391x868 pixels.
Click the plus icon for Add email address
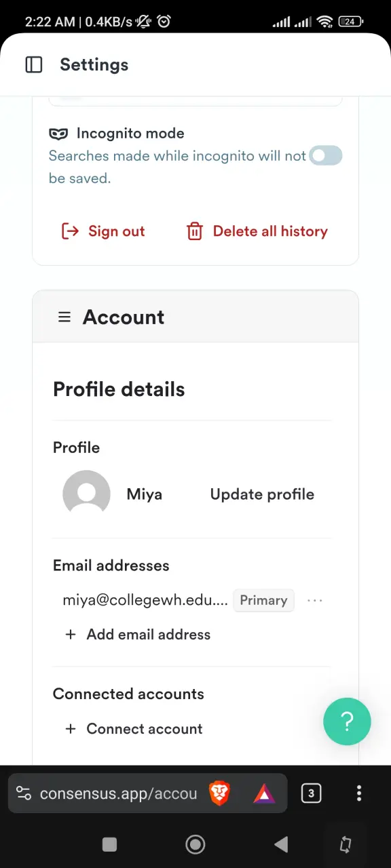71,635
